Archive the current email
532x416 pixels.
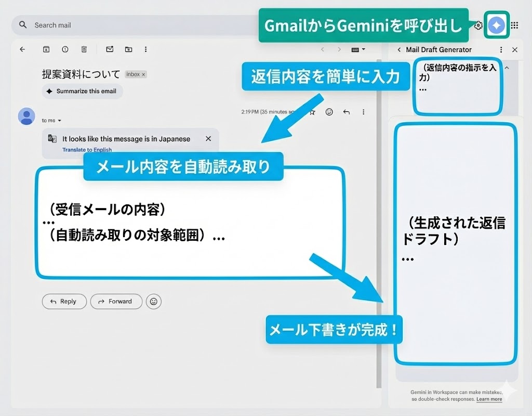tap(46, 49)
